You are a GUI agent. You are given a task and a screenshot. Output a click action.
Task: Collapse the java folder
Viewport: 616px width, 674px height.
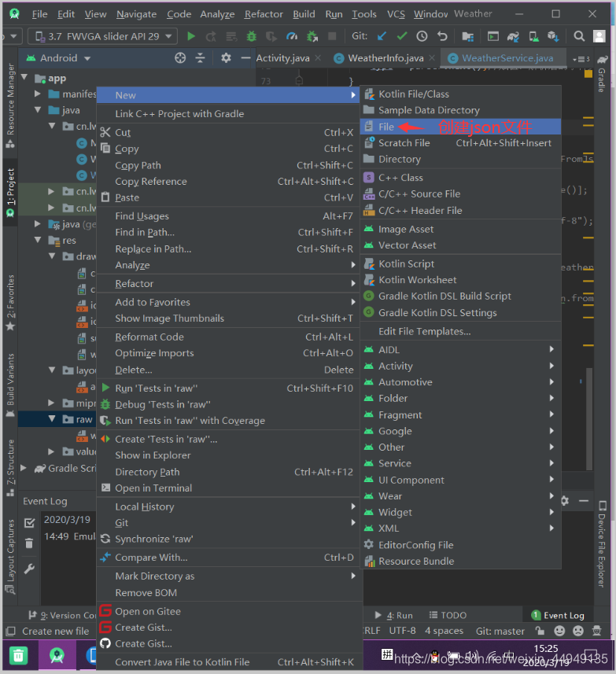pyautogui.click(x=38, y=110)
